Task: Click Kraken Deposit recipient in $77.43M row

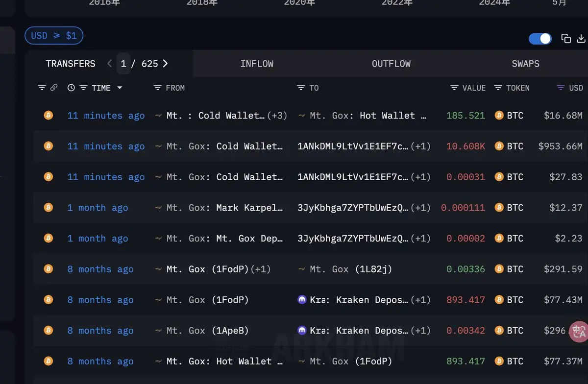Action: pos(359,300)
